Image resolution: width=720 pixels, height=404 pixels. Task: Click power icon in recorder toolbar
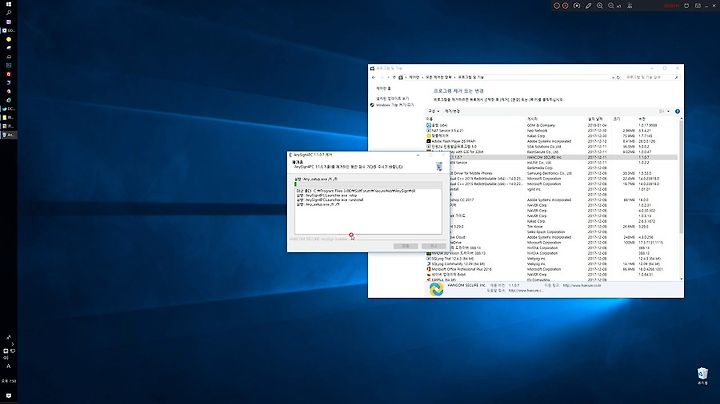click(x=686, y=6)
